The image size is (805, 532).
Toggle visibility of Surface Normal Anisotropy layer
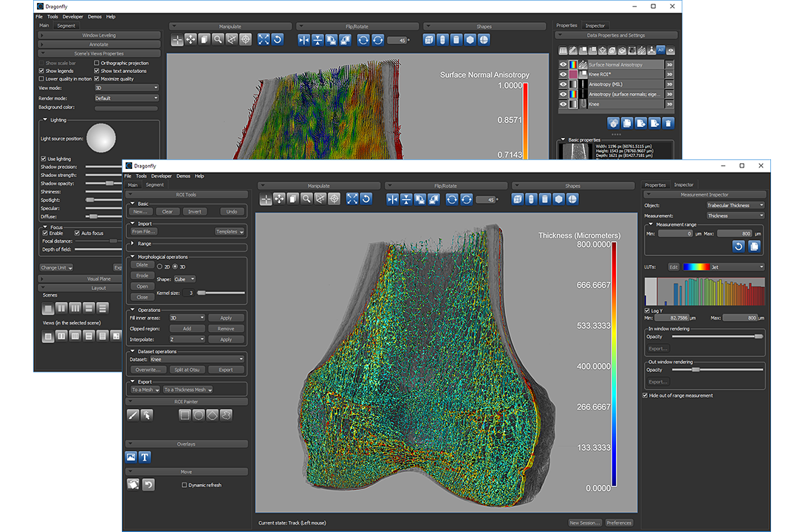[x=563, y=65]
